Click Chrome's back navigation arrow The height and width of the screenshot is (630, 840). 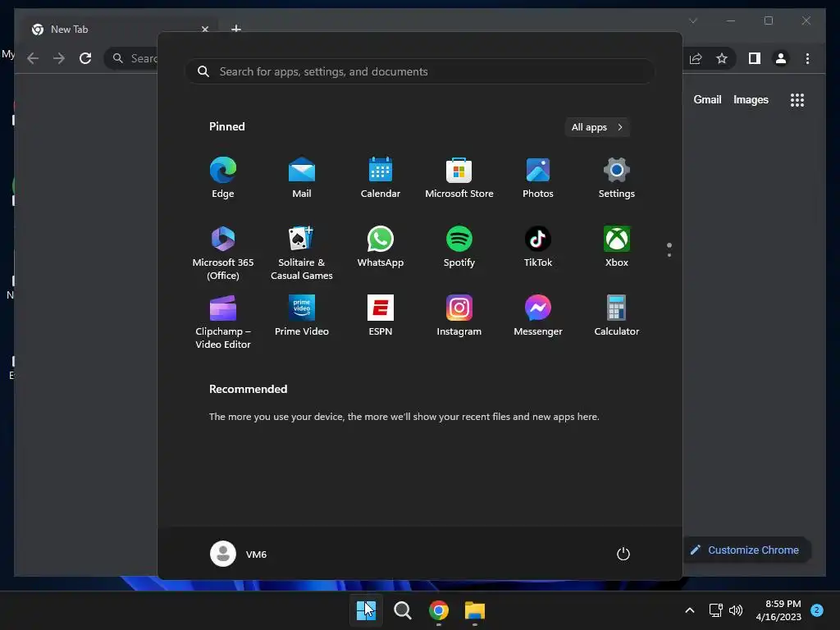(x=33, y=58)
